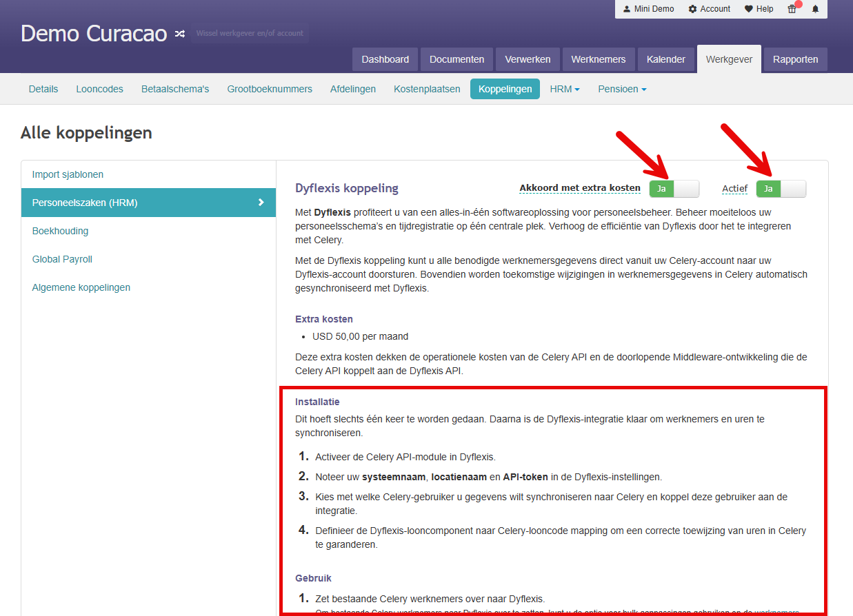Open the notifications bell icon

click(x=815, y=9)
